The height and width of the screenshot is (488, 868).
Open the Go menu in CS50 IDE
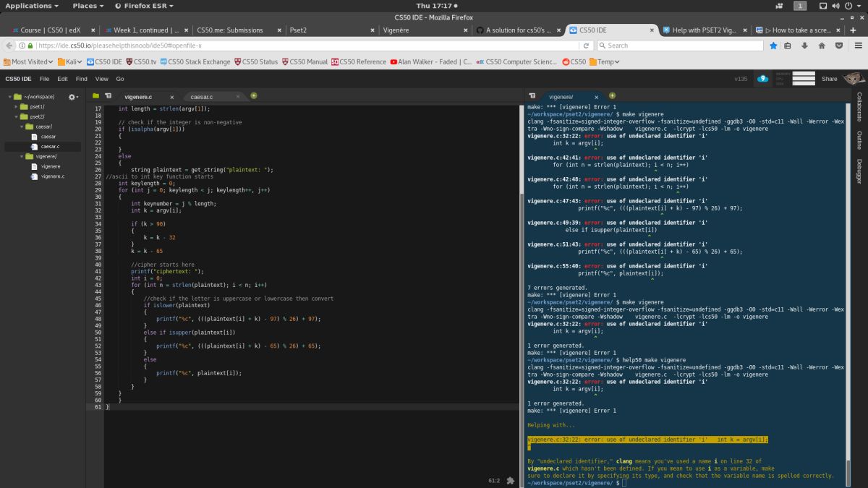(120, 79)
